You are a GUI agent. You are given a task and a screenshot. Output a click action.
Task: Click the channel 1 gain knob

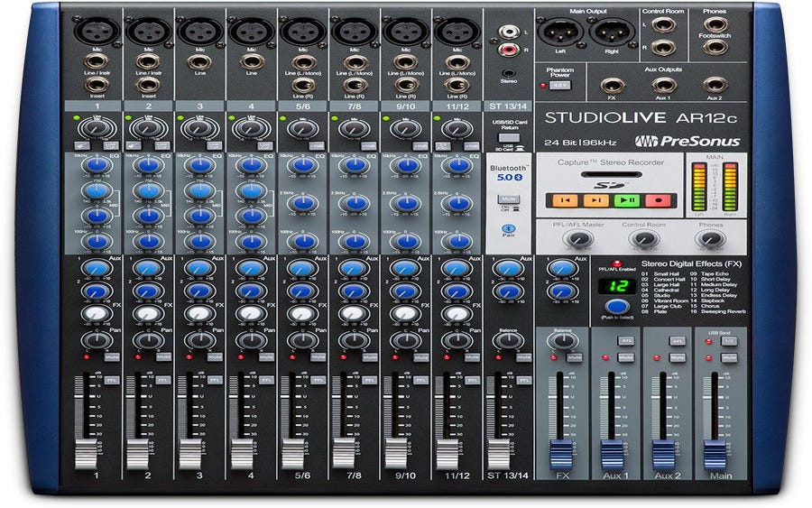coord(97,128)
